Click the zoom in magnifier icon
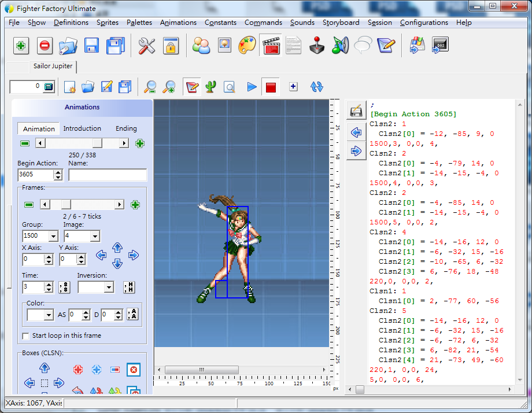Viewport: 532px width, 413px height. tap(169, 87)
